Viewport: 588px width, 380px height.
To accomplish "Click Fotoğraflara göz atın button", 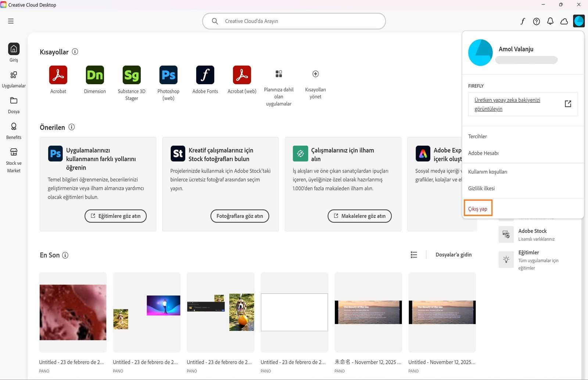I will coord(240,216).
